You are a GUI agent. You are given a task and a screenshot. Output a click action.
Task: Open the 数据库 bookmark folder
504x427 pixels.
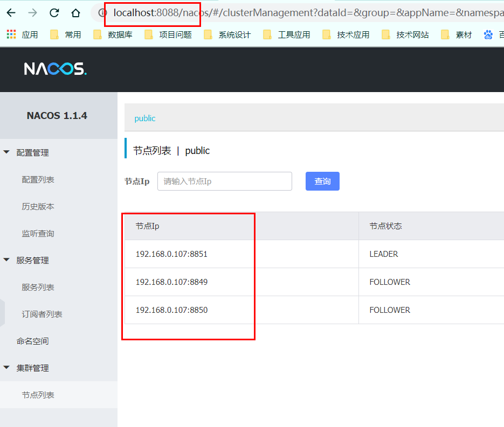pos(113,34)
